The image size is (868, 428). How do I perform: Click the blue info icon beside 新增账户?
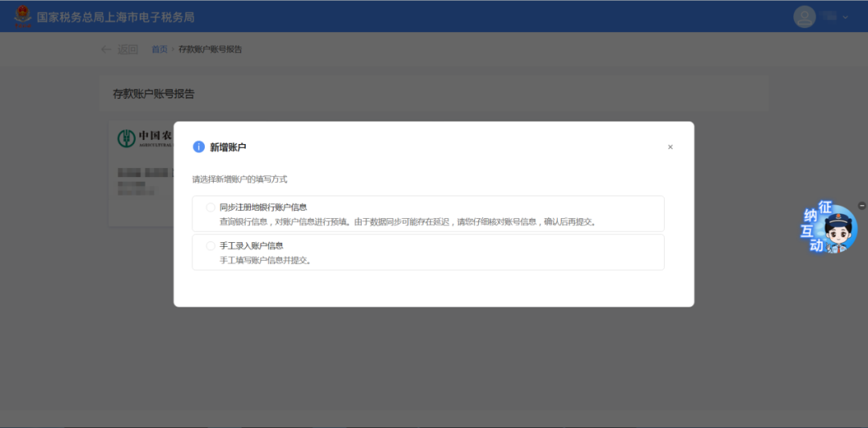coord(199,146)
